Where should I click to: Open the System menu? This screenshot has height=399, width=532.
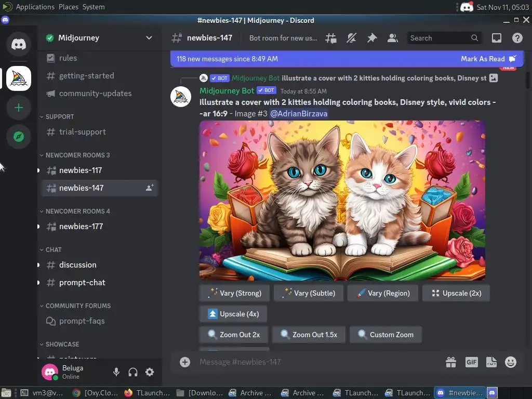[x=94, y=7]
